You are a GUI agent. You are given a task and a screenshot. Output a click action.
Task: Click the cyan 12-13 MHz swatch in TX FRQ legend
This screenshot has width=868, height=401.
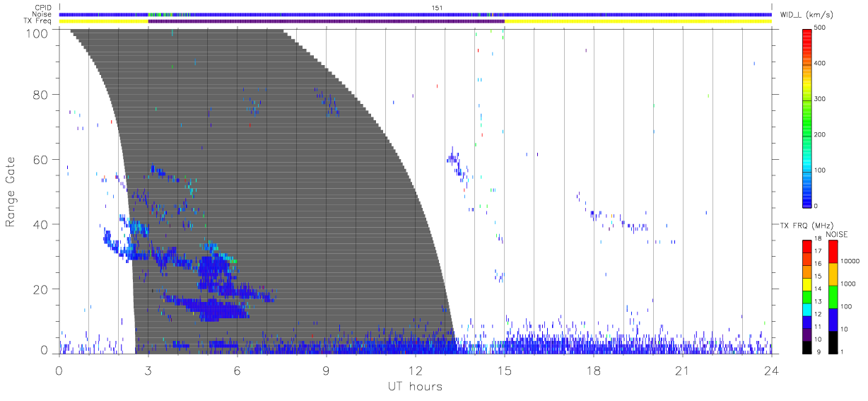(807, 310)
